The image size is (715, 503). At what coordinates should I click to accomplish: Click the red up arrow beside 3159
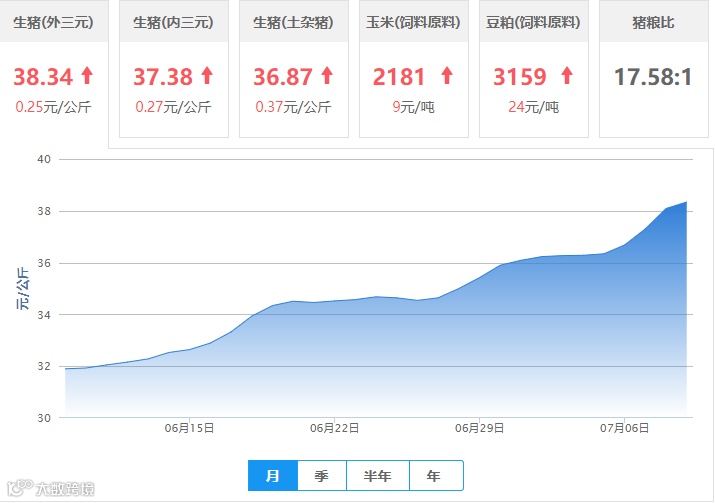click(x=567, y=76)
